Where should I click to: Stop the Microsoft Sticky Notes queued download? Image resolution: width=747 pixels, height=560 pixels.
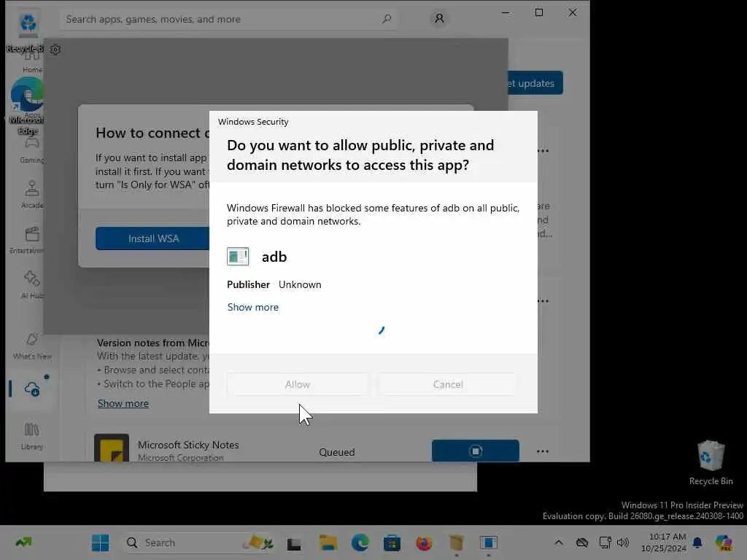[476, 451]
